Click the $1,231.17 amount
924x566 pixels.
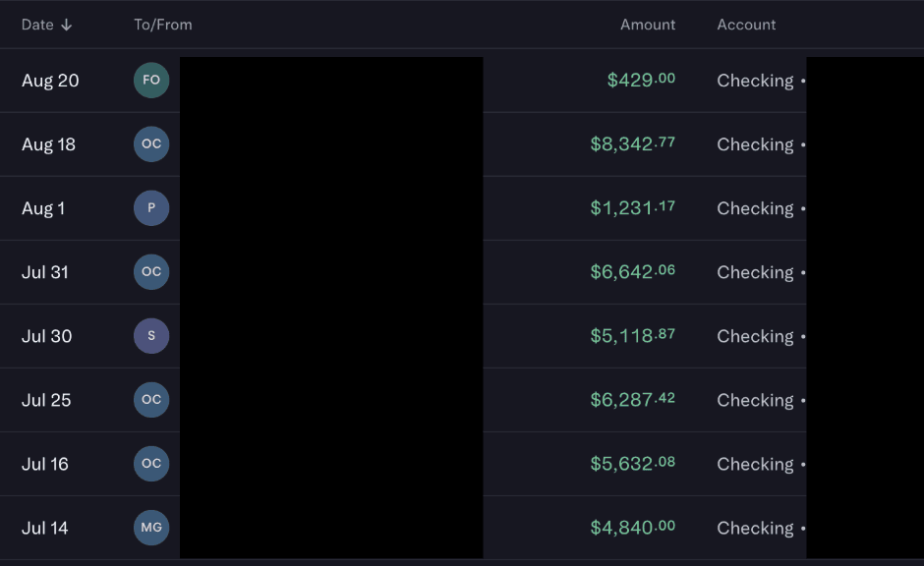click(632, 208)
